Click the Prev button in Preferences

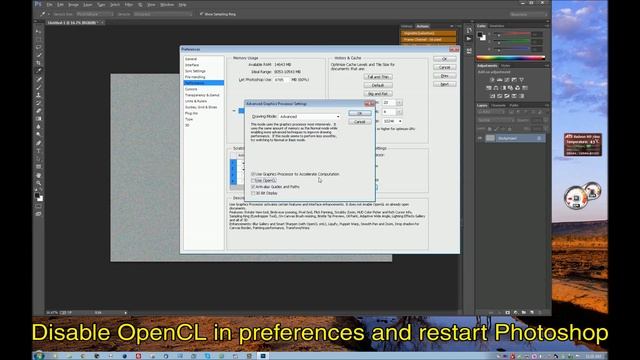pos(444,76)
